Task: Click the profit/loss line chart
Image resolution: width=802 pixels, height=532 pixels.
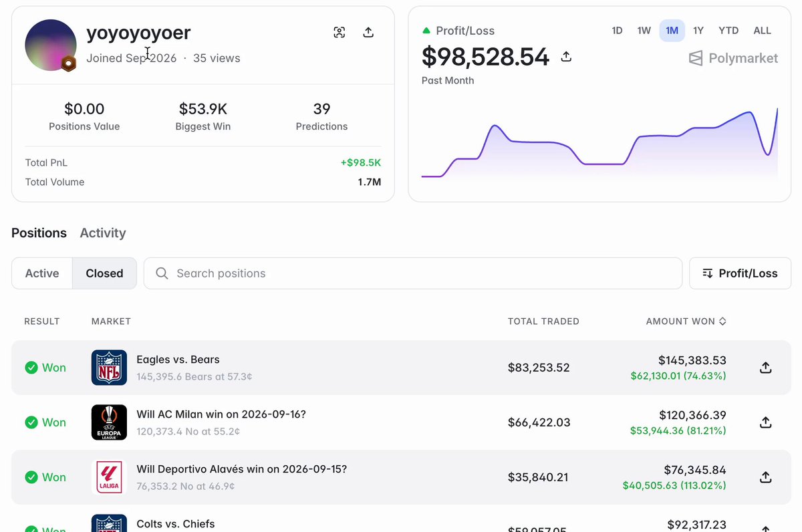Action: pyautogui.click(x=599, y=144)
